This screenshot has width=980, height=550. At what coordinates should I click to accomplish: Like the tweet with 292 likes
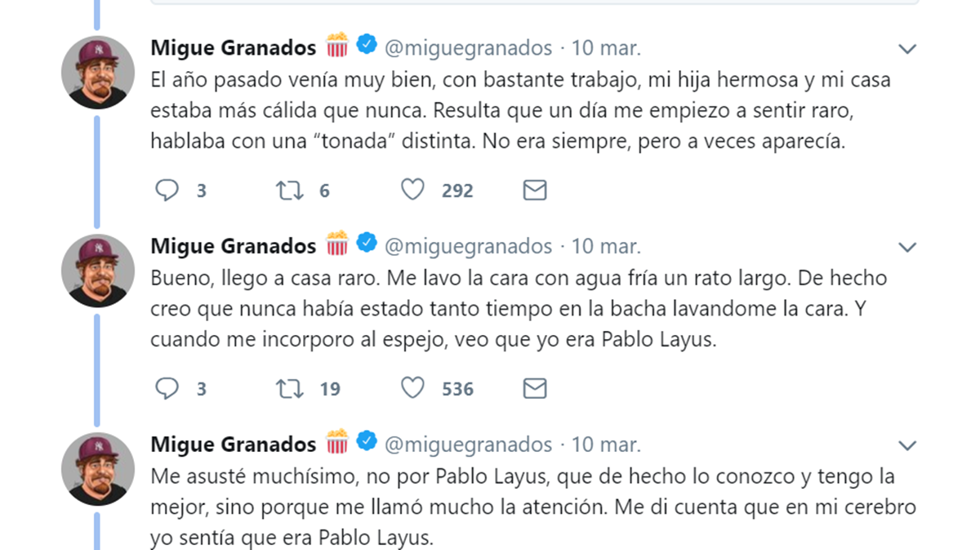click(x=413, y=190)
